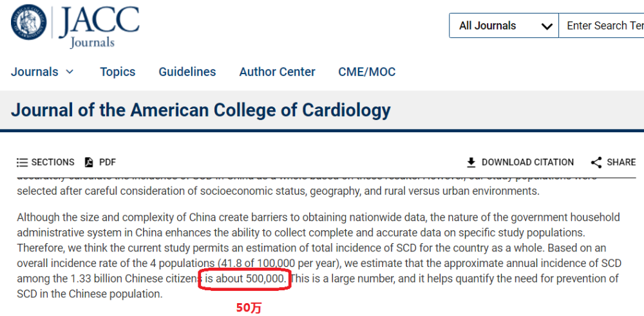Click the red 50万 annotation
This screenshot has height=316, width=644.
249,308
